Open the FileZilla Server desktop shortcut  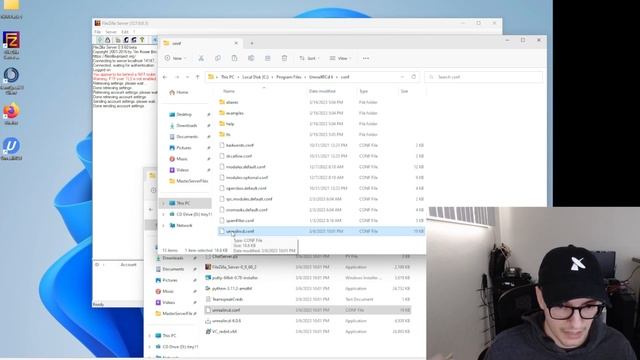pos(11,41)
